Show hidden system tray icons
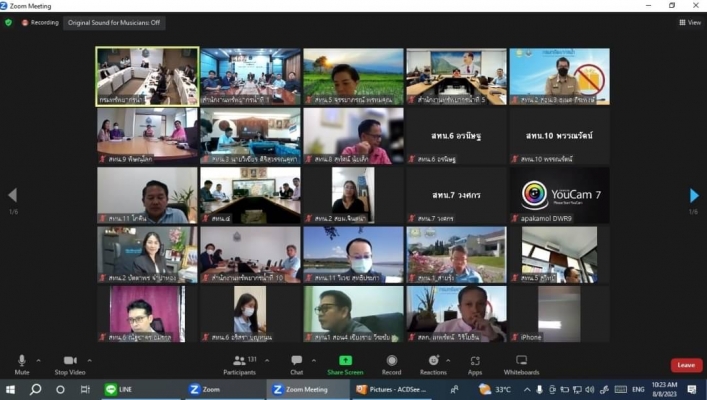 (x=527, y=389)
